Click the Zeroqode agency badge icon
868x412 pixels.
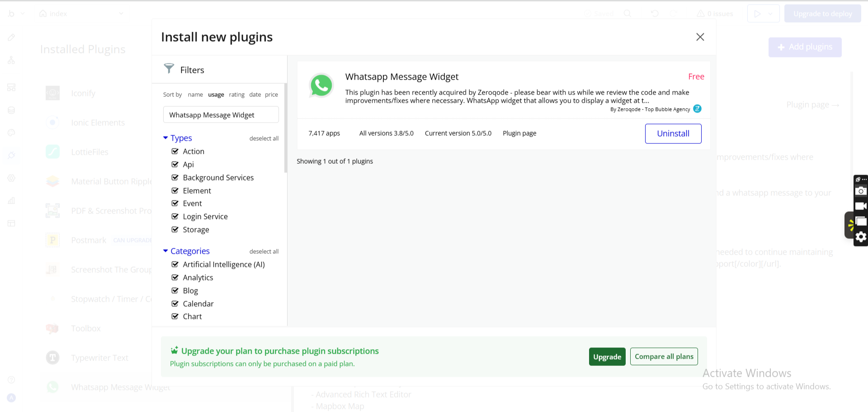(697, 109)
